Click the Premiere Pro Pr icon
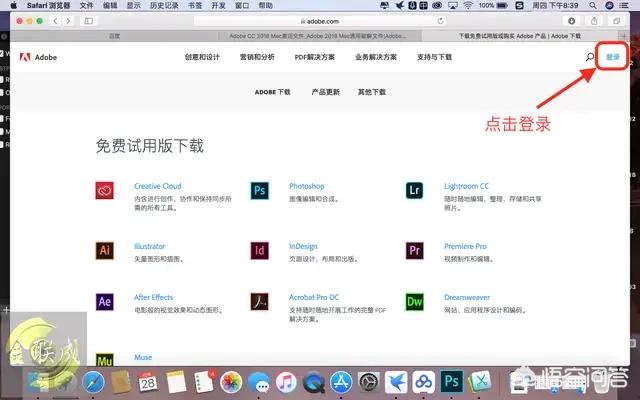This screenshot has height=400, width=640. point(414,250)
